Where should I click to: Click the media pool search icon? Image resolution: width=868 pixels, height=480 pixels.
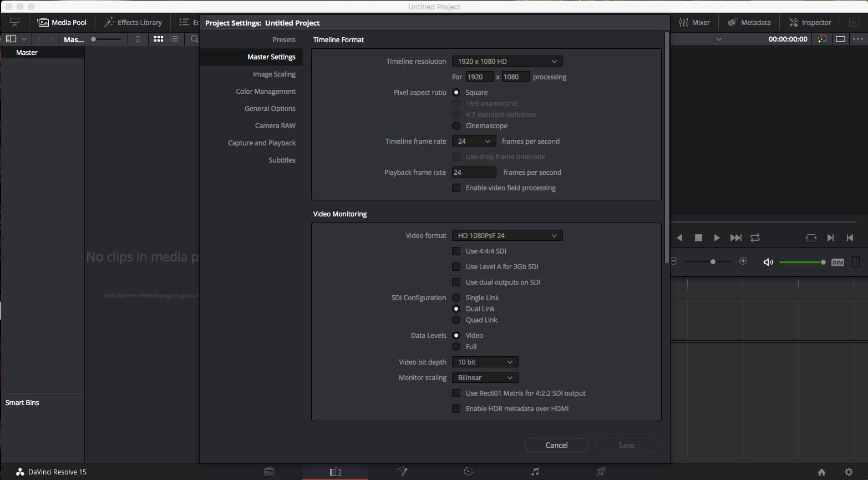[x=194, y=39]
